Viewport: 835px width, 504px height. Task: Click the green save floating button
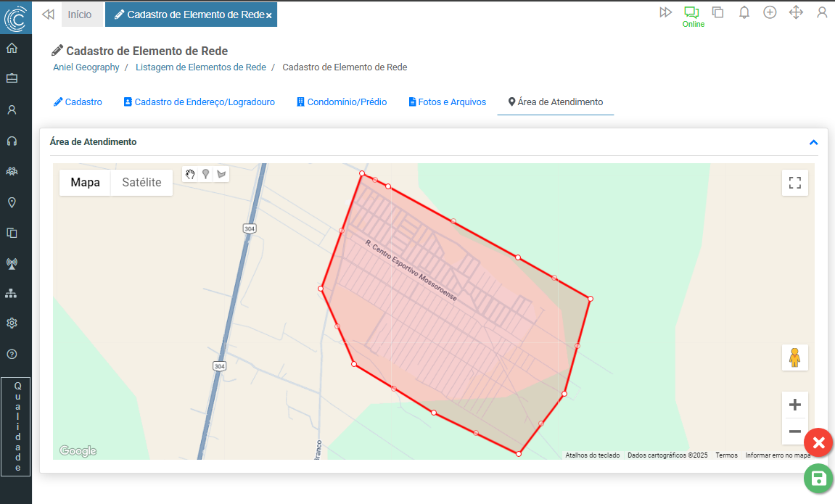click(x=818, y=479)
